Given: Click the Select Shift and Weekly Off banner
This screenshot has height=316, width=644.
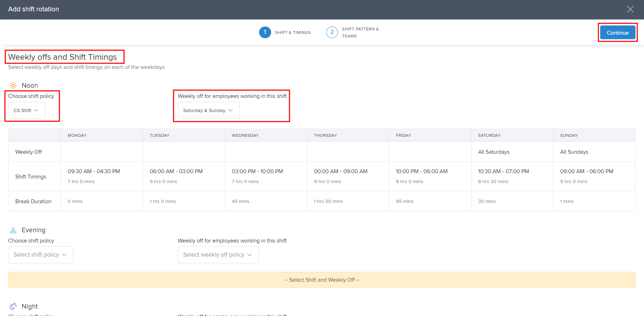Looking at the screenshot, I should click(322, 280).
